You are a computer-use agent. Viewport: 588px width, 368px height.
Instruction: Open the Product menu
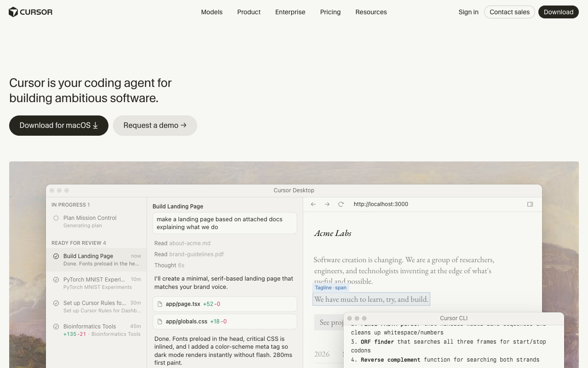[249, 12]
